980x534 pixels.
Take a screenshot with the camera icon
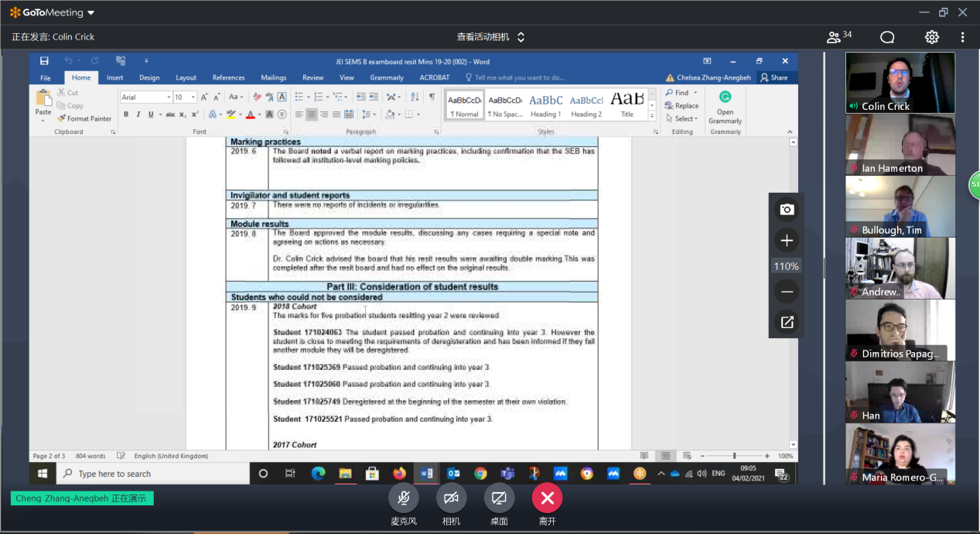(x=787, y=210)
